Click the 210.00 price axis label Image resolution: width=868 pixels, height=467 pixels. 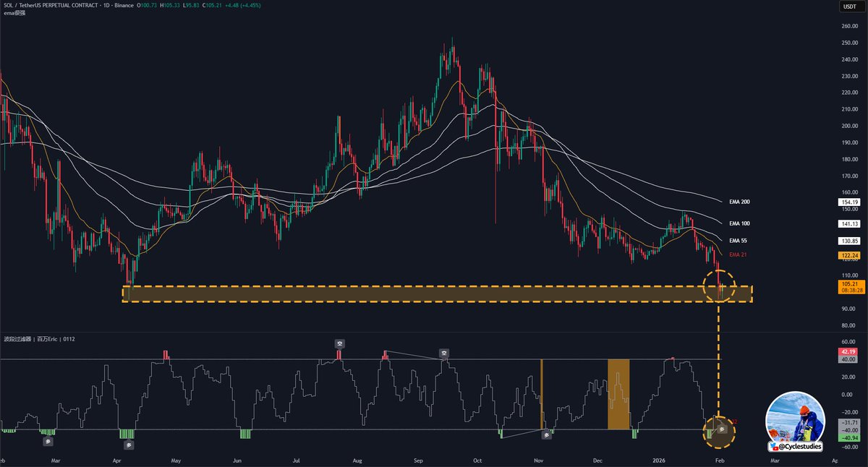click(x=849, y=109)
